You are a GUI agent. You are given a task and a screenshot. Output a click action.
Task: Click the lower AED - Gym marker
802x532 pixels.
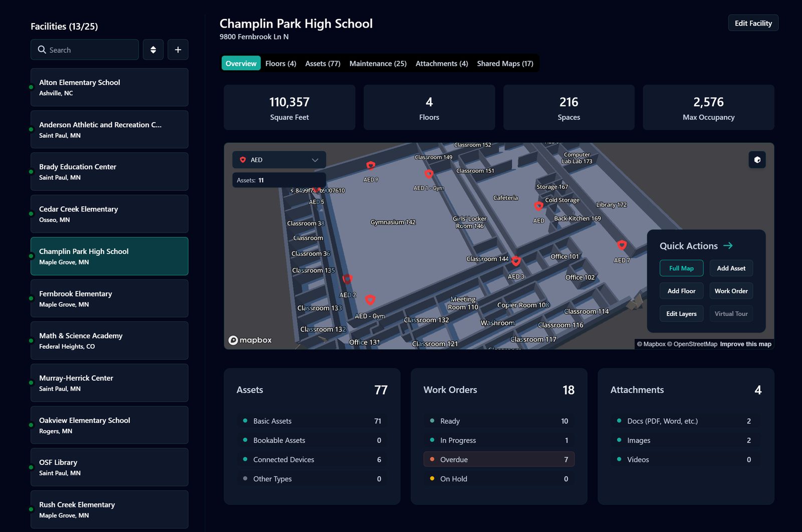point(370,300)
